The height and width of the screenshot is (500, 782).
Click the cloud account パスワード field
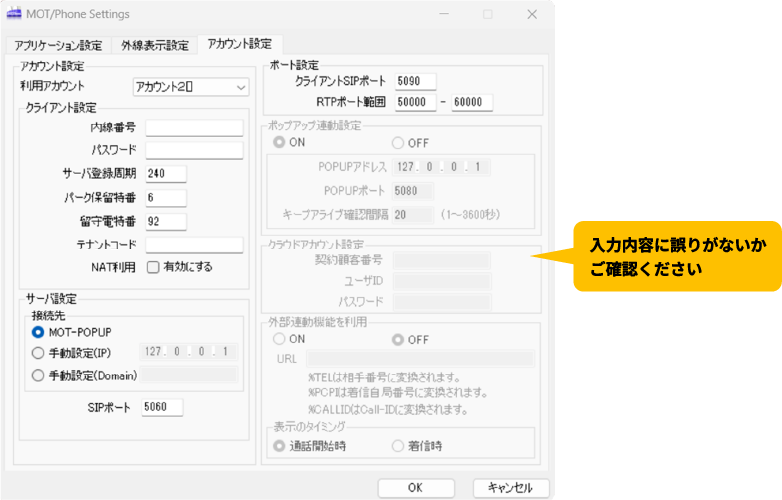442,302
